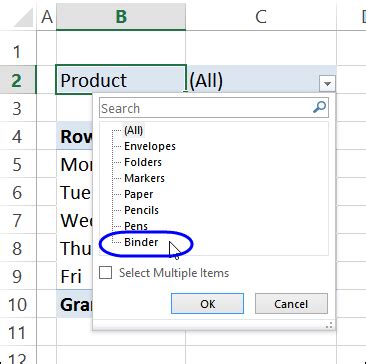Select row 3 header

[x=17, y=108]
